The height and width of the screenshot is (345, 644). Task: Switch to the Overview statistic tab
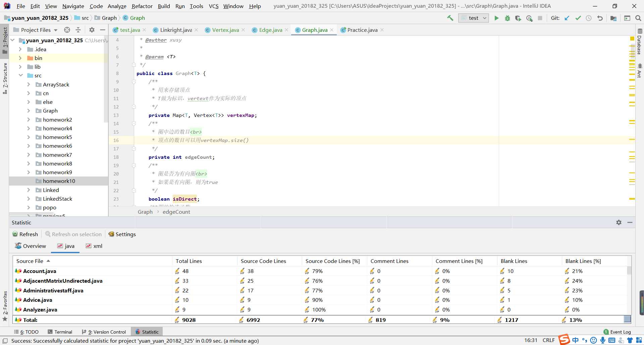coord(31,246)
